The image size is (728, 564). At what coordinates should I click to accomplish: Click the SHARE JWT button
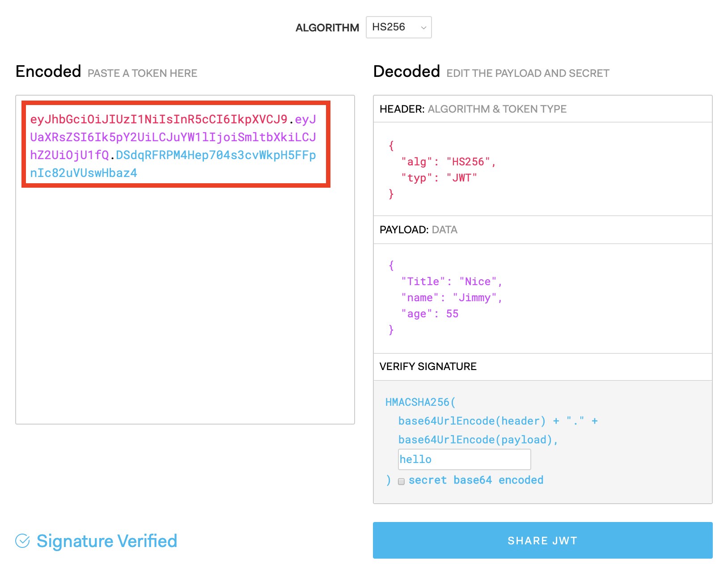point(542,540)
